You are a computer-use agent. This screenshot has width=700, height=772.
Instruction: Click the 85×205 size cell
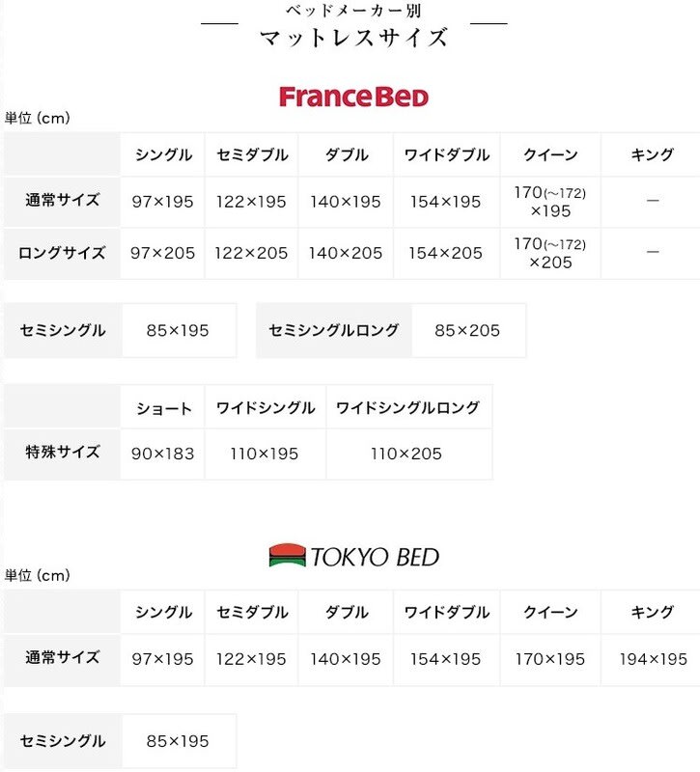point(467,330)
